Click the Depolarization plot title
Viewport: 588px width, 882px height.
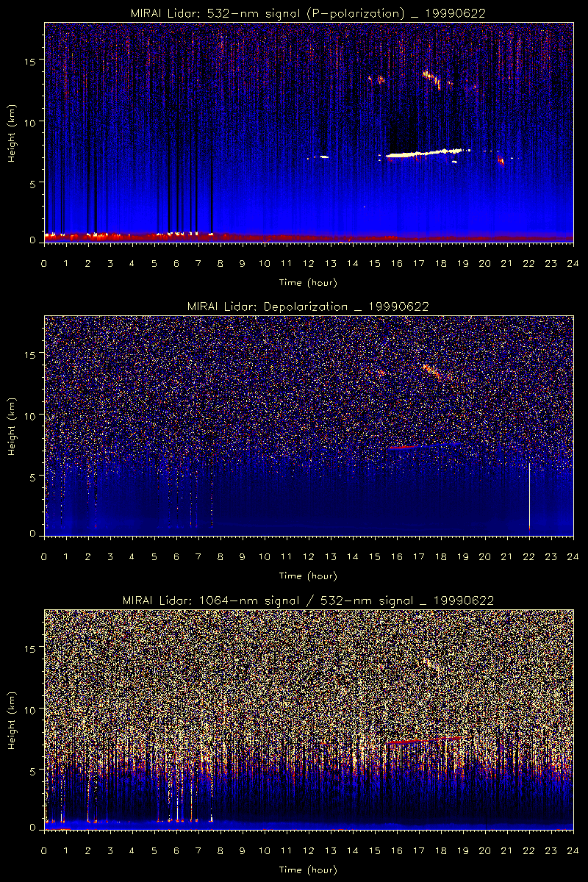coord(308,306)
